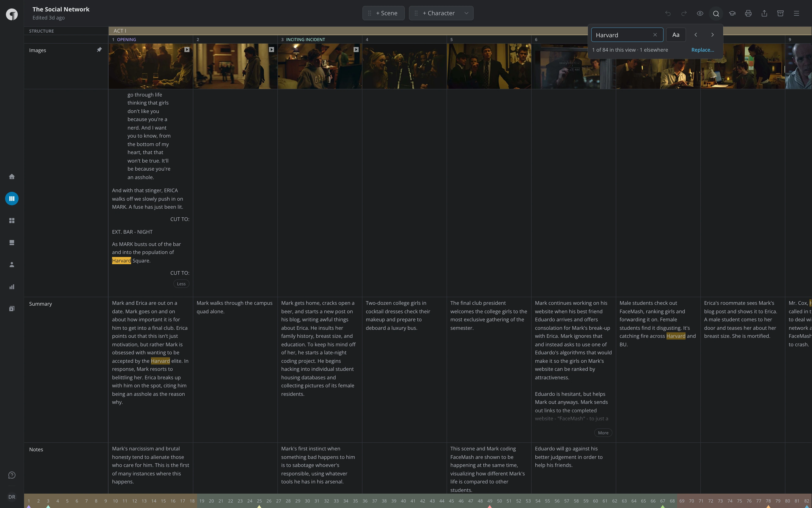Click the print icon
The width and height of the screenshot is (812, 508).
(748, 13)
